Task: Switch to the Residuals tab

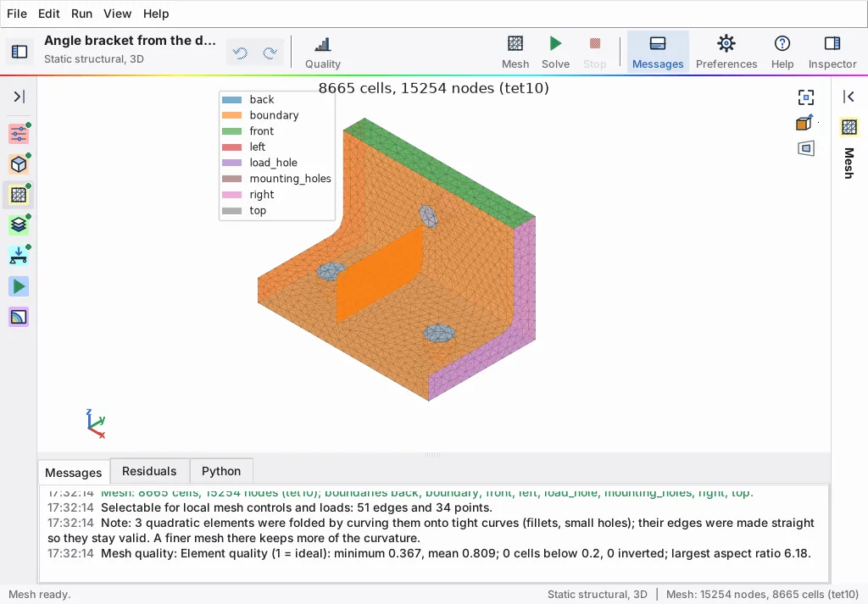Action: [x=149, y=471]
